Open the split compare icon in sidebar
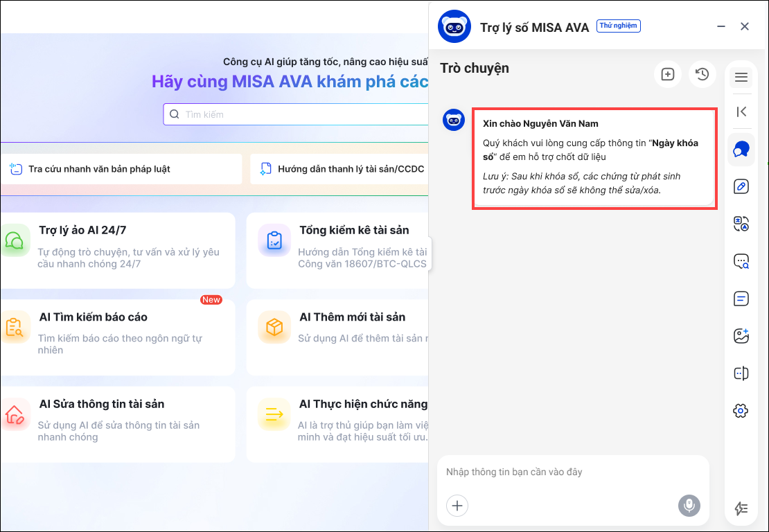The height and width of the screenshot is (532, 769). tap(741, 373)
